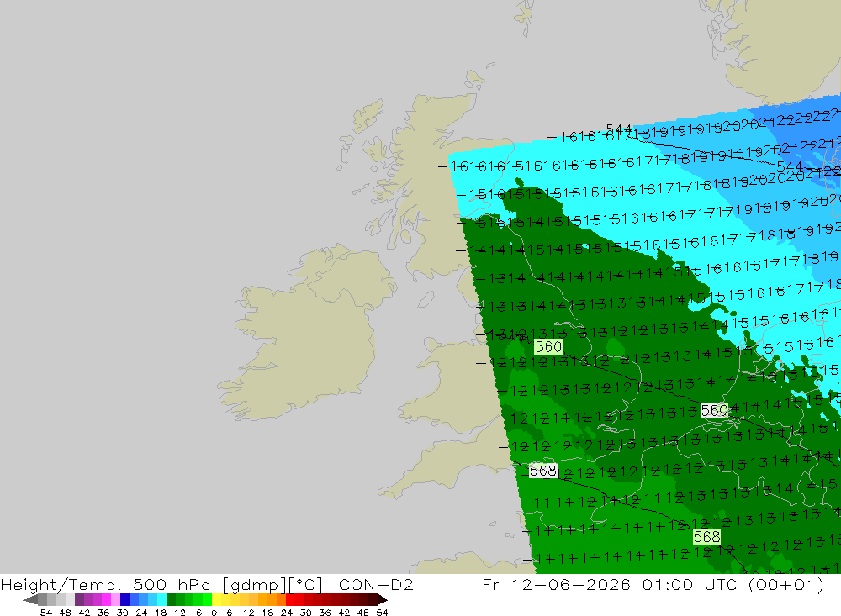
Task: Pick the dark purple legend color segment
Action: pyautogui.click(x=79, y=600)
